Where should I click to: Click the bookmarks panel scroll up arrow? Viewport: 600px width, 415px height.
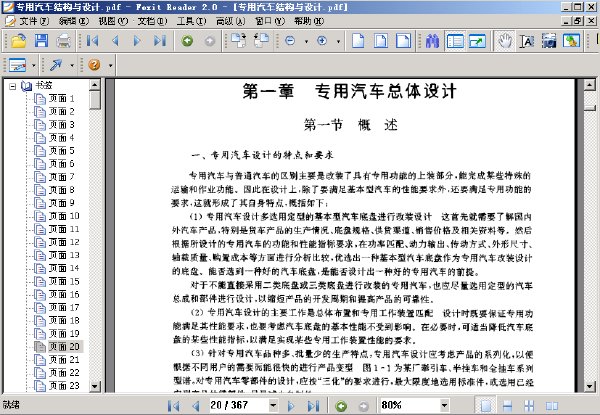coord(95,85)
